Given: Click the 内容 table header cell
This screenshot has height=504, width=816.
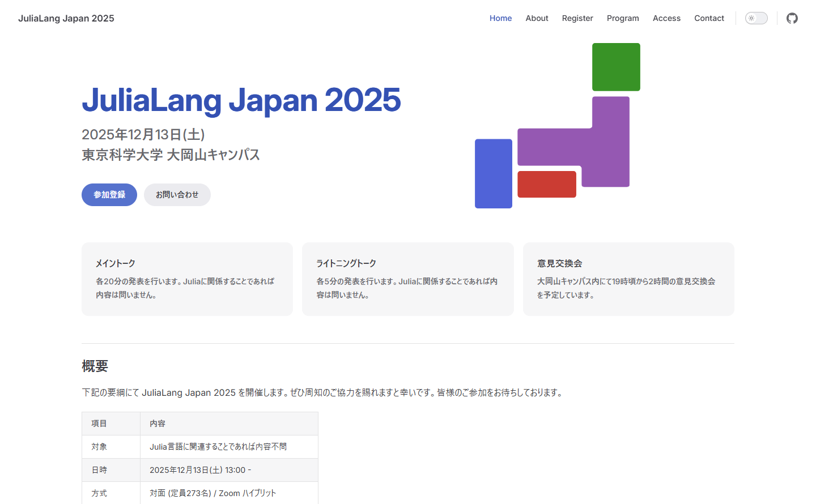Looking at the screenshot, I should (x=229, y=424).
